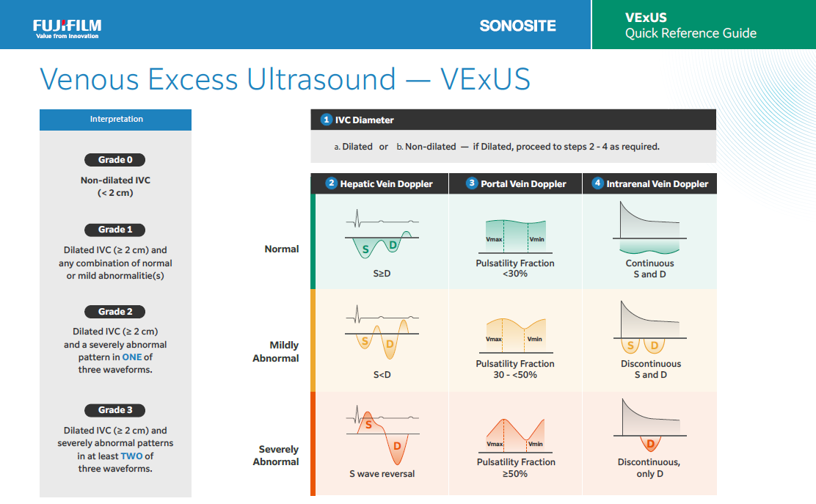This screenshot has height=504, width=816.
Task: Select the Grade 3 pill label
Action: (115, 410)
